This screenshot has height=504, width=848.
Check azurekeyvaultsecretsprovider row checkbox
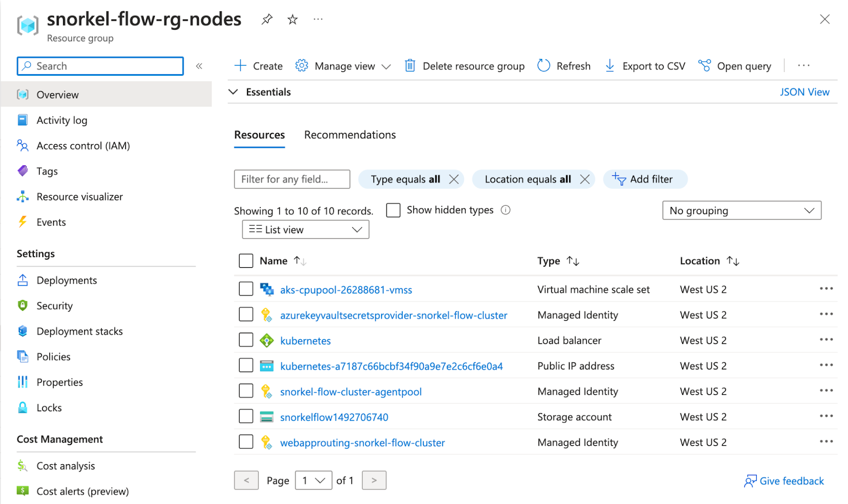click(x=246, y=314)
